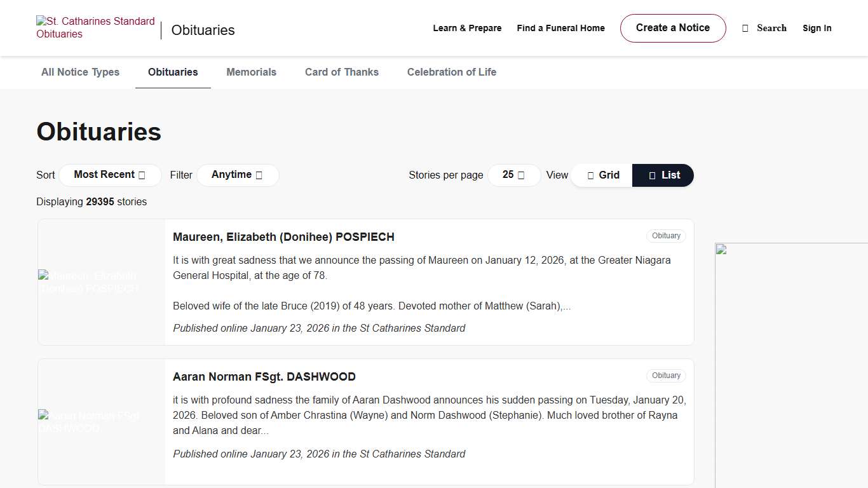Switch to List view

click(663, 175)
